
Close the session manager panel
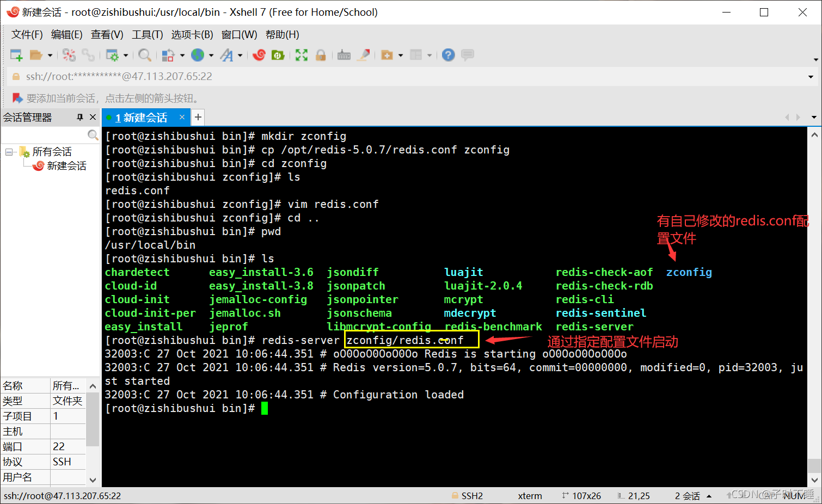[93, 117]
